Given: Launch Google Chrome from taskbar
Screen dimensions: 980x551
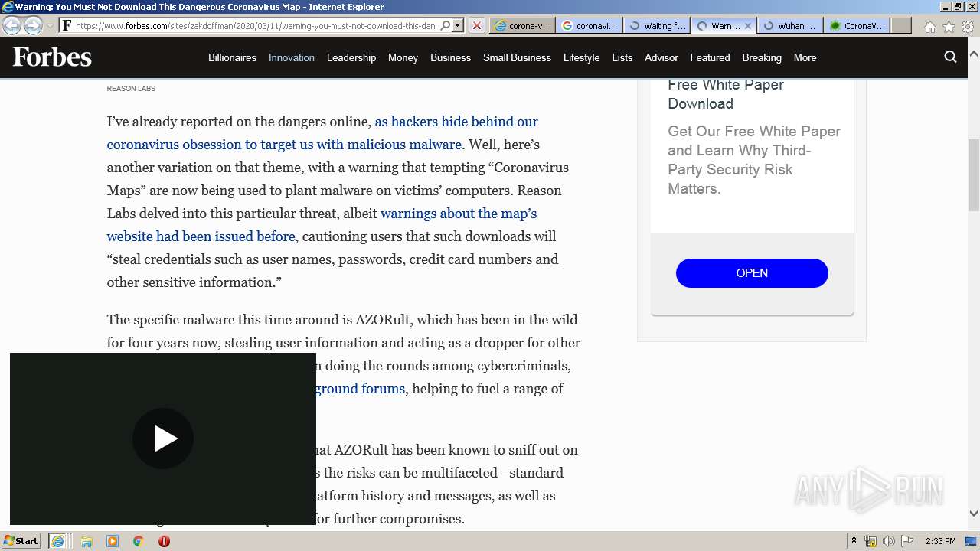Looking at the screenshot, I should tap(139, 541).
